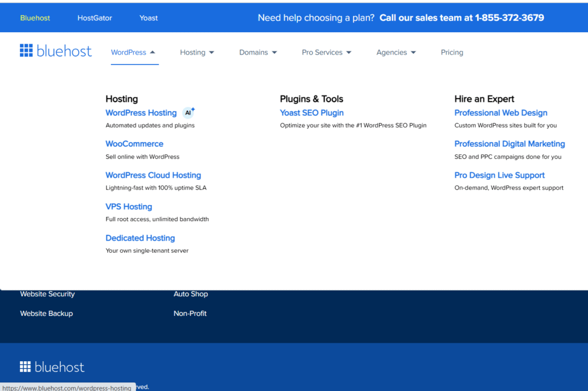Click the Bluehost logo in header
The width and height of the screenshot is (588, 391).
pyautogui.click(x=56, y=51)
